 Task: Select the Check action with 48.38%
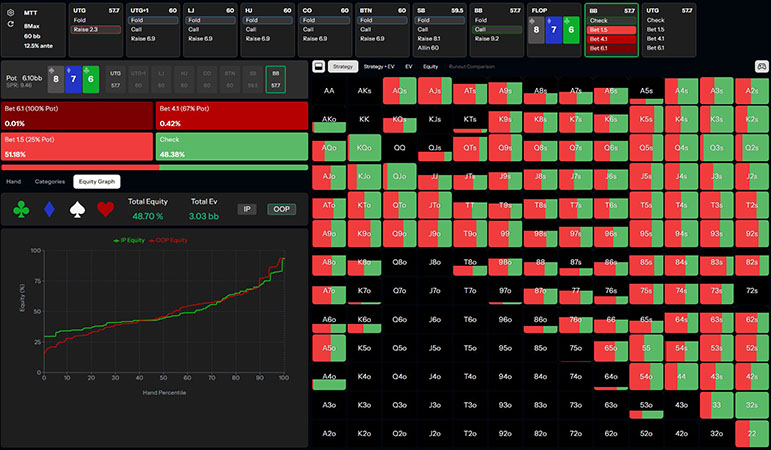(x=230, y=146)
